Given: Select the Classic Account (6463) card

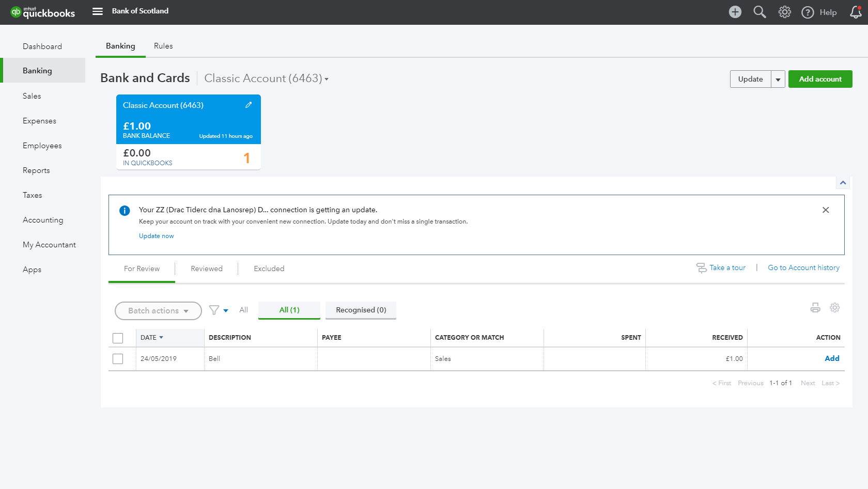Looking at the screenshot, I should coord(189,132).
